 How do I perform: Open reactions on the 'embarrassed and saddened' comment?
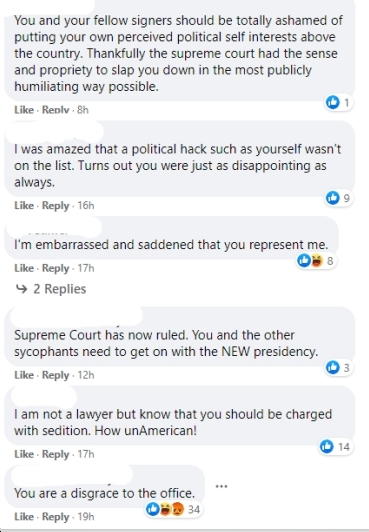pyautogui.click(x=316, y=261)
